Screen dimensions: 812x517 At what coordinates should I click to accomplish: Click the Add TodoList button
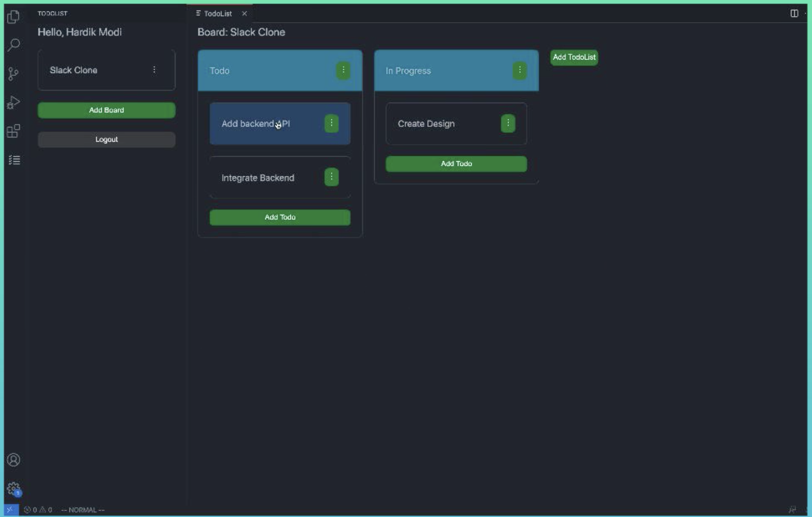tap(574, 57)
